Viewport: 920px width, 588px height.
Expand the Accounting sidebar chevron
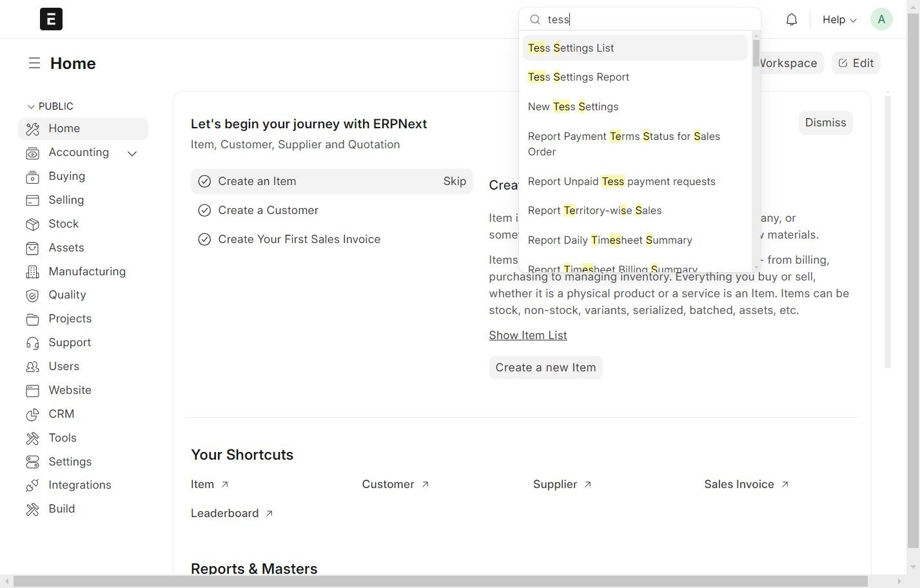(x=132, y=153)
